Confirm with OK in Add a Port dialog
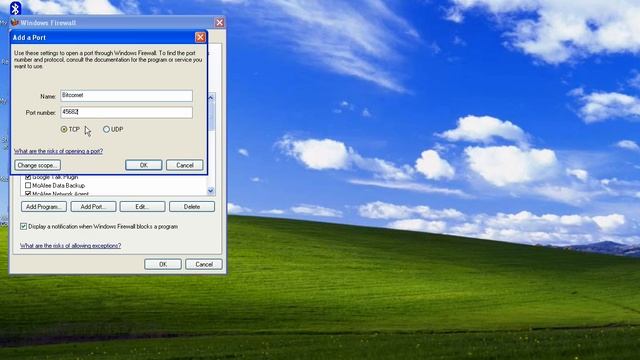The image size is (640, 360). (x=144, y=165)
